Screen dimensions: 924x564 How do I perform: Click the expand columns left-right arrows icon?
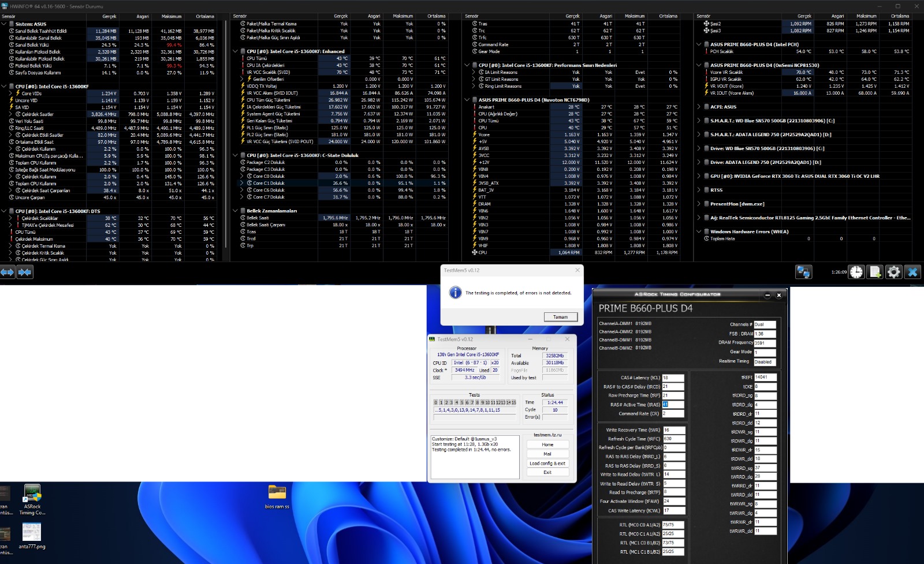(8, 272)
